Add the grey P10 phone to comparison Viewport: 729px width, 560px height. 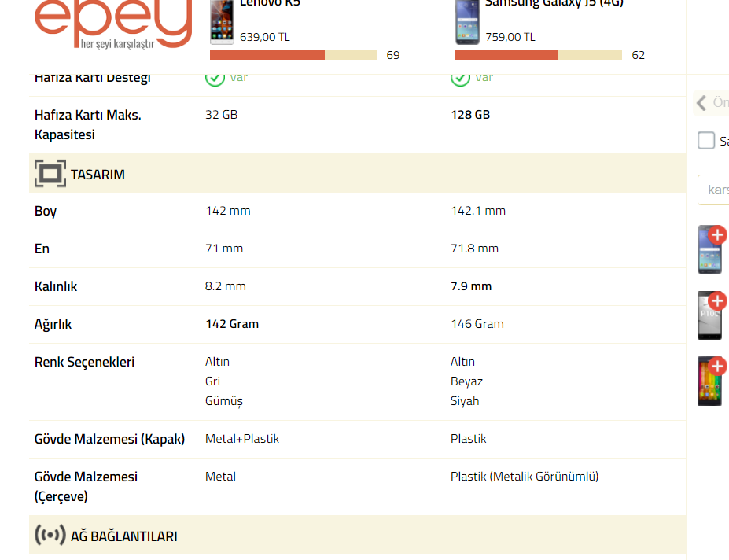tap(717, 301)
